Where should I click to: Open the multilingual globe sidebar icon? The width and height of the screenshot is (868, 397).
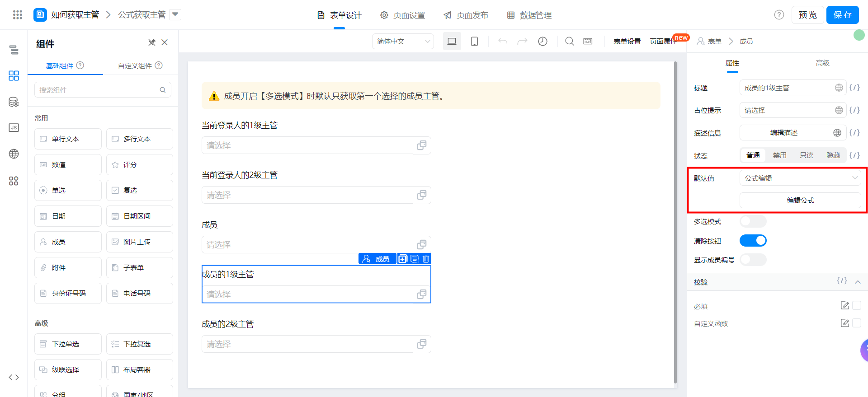coord(14,154)
